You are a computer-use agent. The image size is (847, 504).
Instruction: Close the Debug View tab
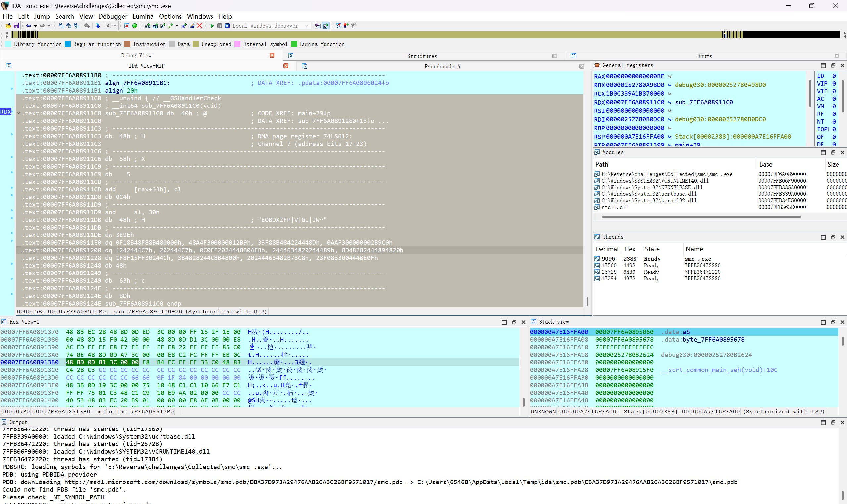(x=272, y=55)
